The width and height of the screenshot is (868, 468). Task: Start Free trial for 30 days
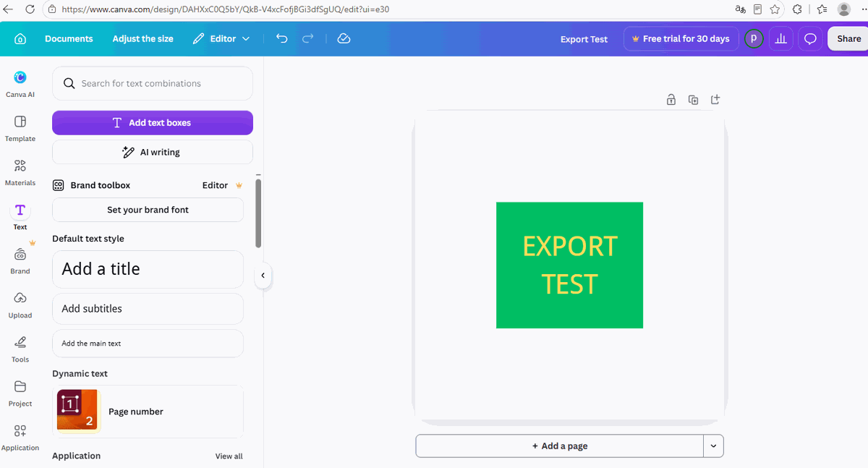click(x=680, y=39)
